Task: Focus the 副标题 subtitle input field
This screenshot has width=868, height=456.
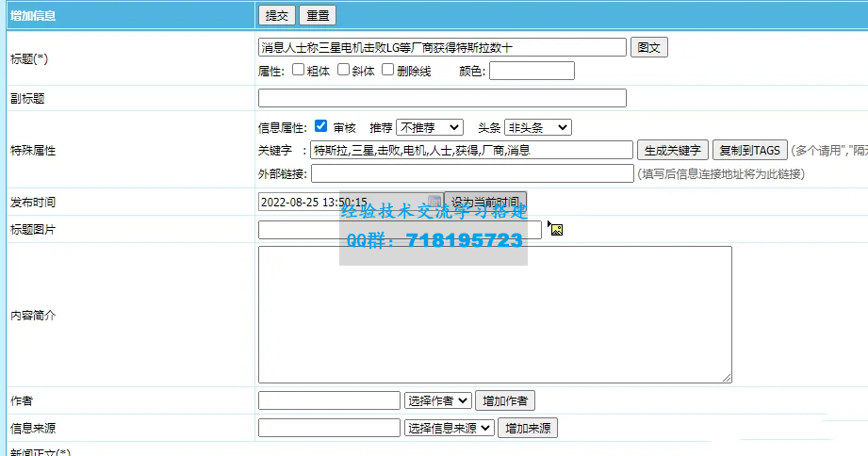Action: [442, 98]
